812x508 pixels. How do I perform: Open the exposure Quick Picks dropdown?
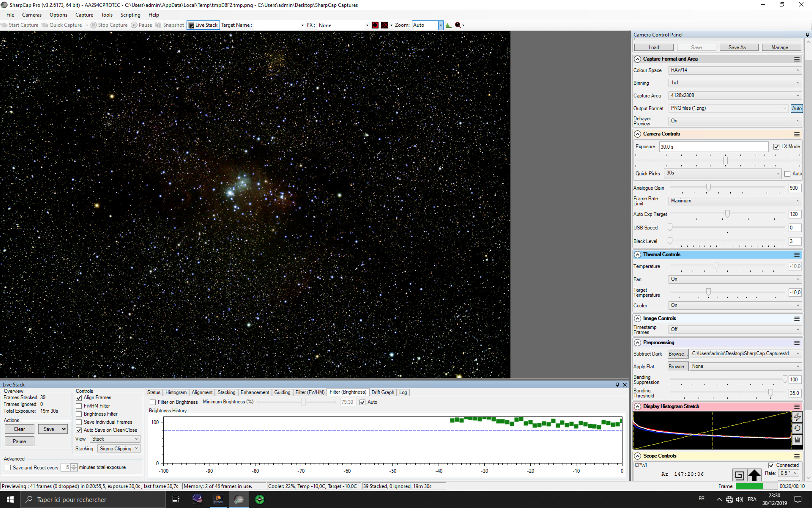click(x=723, y=173)
